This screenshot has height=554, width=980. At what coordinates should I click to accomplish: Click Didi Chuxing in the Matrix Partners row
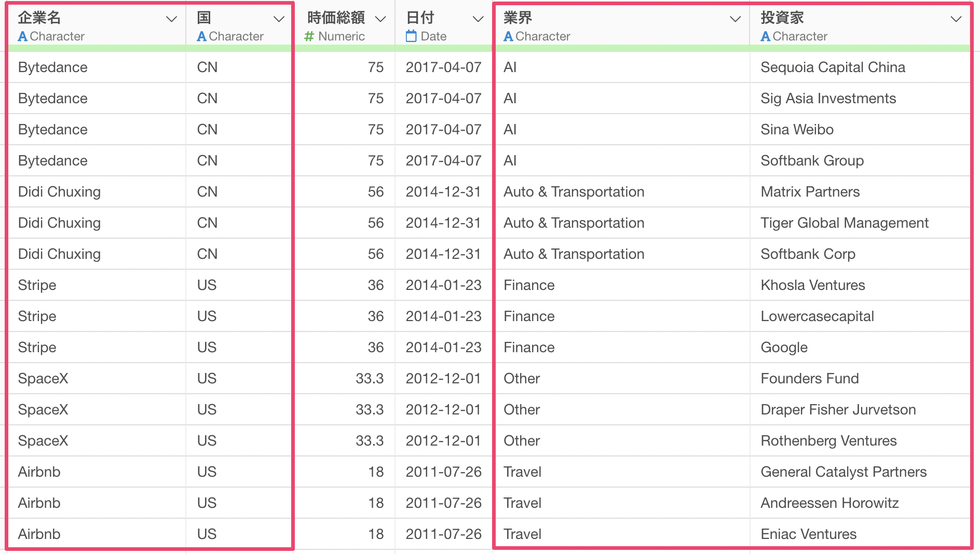pos(59,192)
